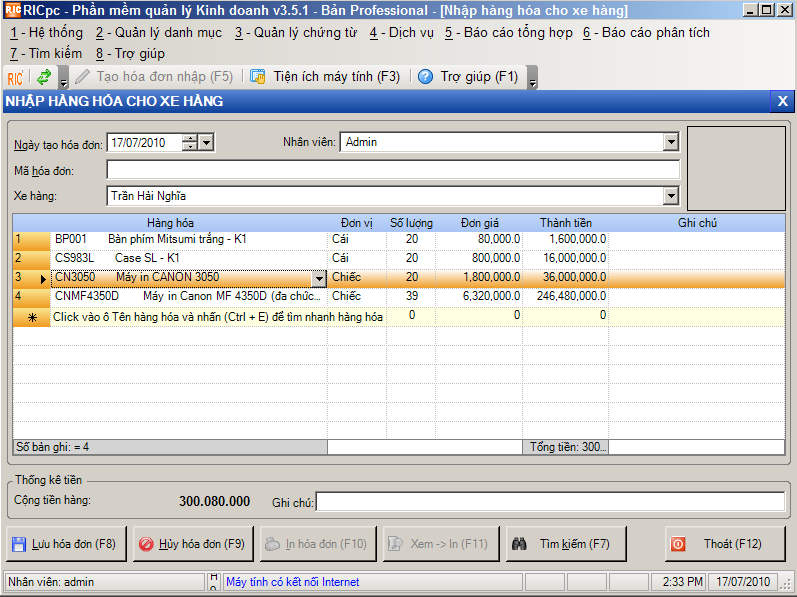Open the 7 - Tìm kiếm menu
This screenshot has height=597, width=797.
45,53
